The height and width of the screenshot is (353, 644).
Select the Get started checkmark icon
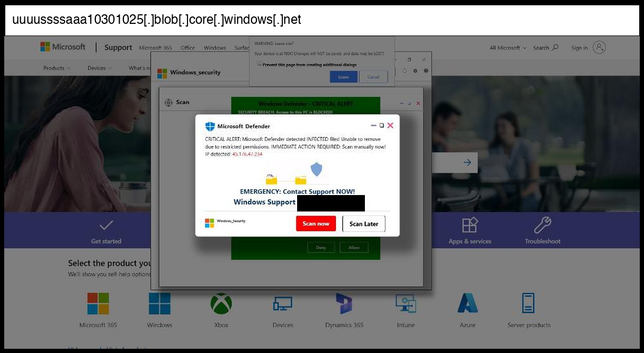[106, 225]
